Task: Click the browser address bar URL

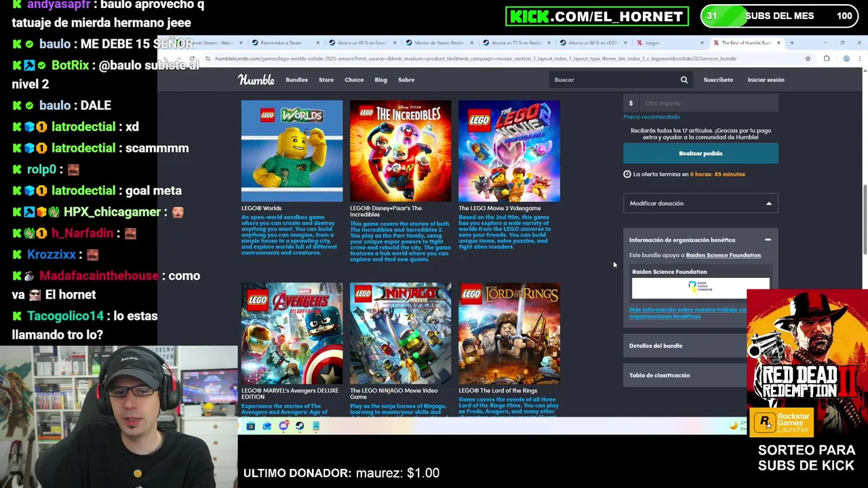Action: (475, 58)
